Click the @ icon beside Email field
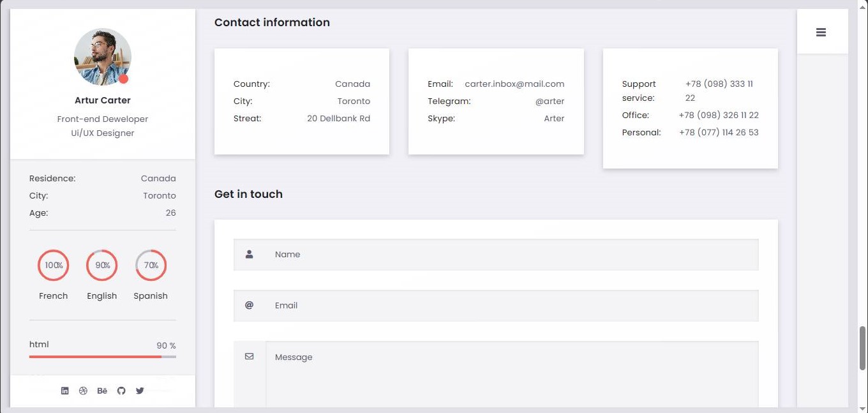The image size is (868, 413). [x=250, y=305]
